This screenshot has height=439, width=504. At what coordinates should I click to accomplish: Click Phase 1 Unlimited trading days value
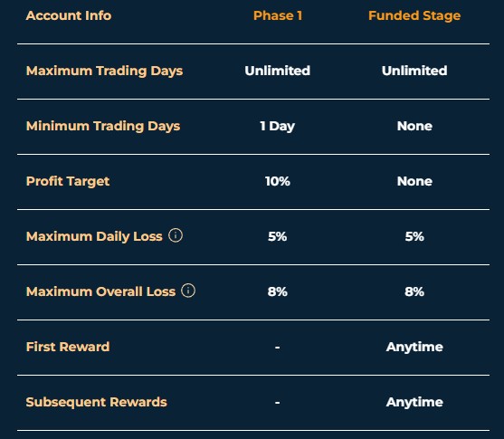(x=278, y=71)
